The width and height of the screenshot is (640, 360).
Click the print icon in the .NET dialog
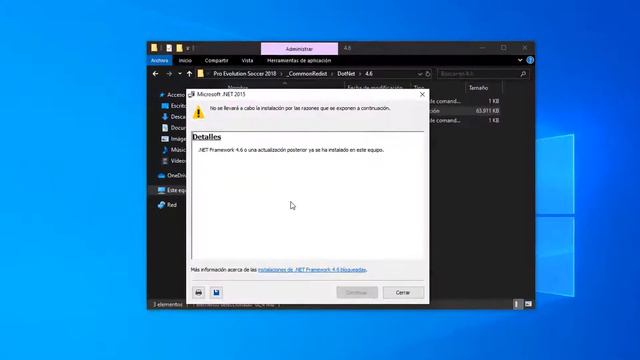tap(199, 292)
